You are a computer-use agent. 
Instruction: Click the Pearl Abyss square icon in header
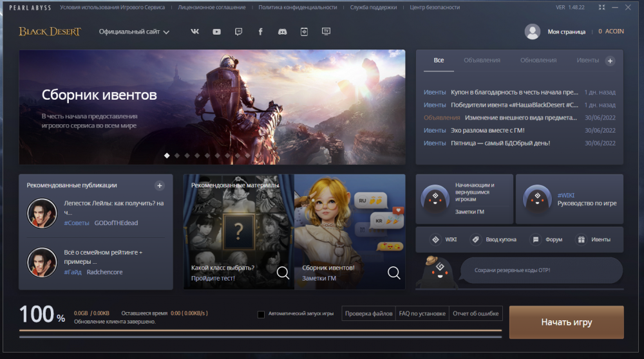304,32
